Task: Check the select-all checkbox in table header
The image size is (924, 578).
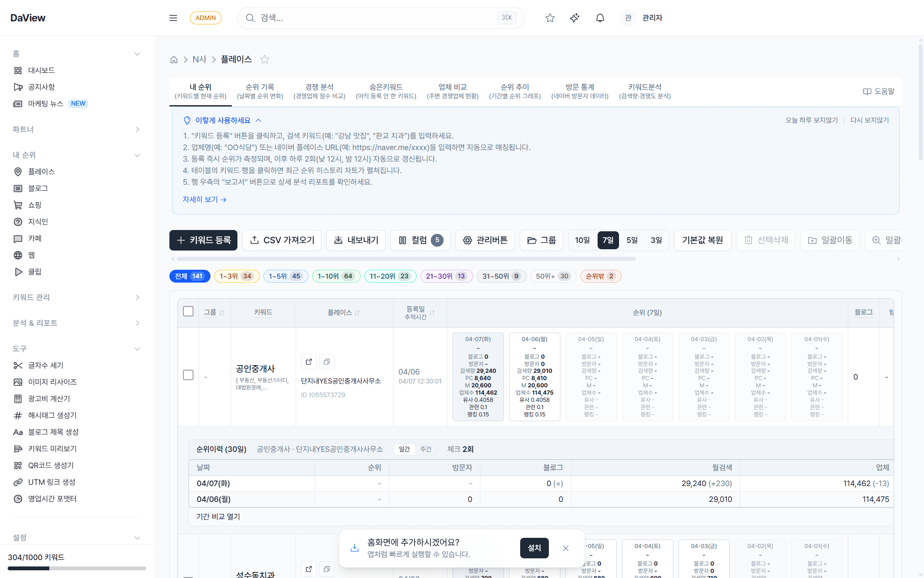Action: 188,311
